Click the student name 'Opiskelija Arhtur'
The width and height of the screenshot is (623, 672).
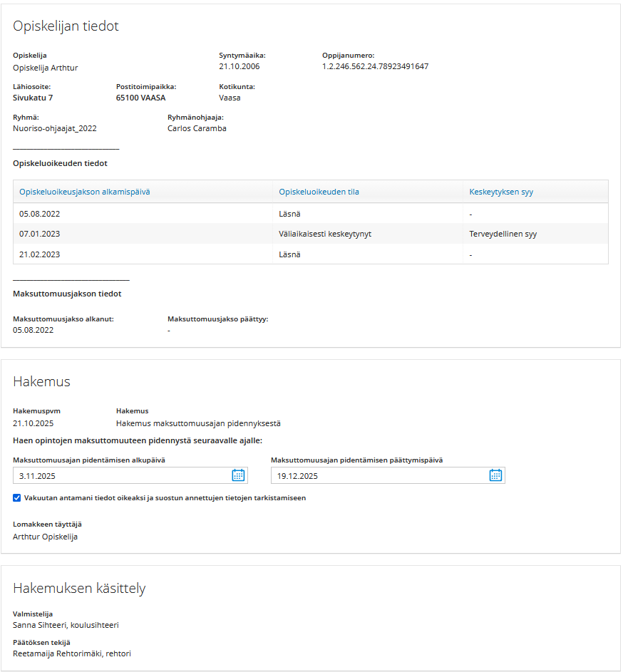tap(46, 68)
